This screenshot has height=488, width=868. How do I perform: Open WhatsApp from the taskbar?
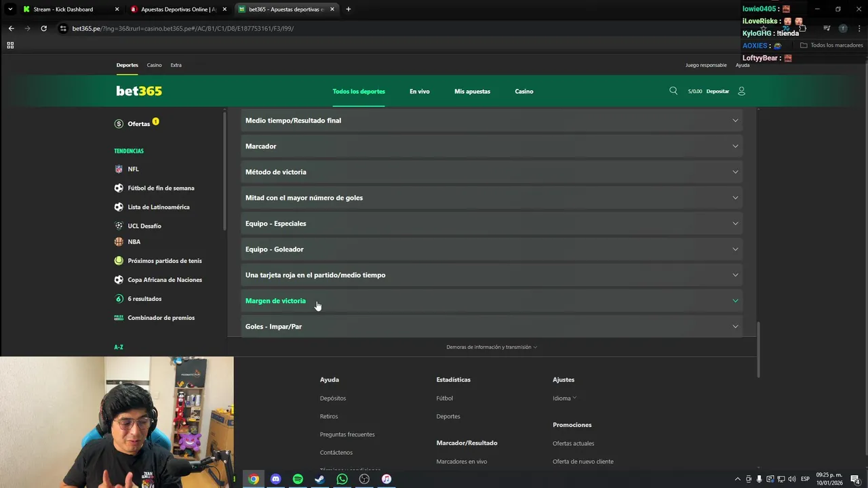pos(342,479)
